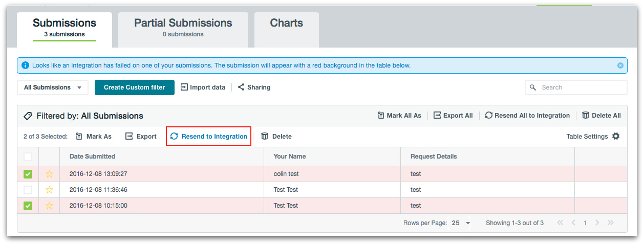Click Delete All trash icon
The image size is (644, 245).
586,116
